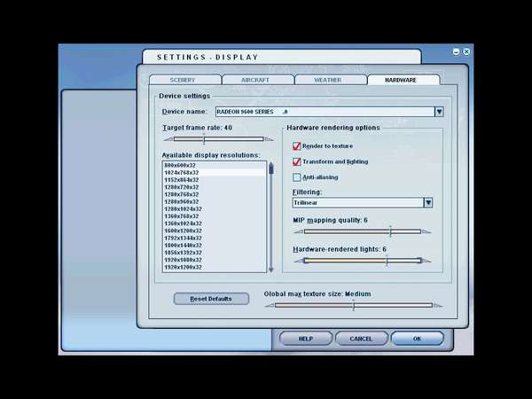Pick resolution 1280x720x32

(215, 187)
